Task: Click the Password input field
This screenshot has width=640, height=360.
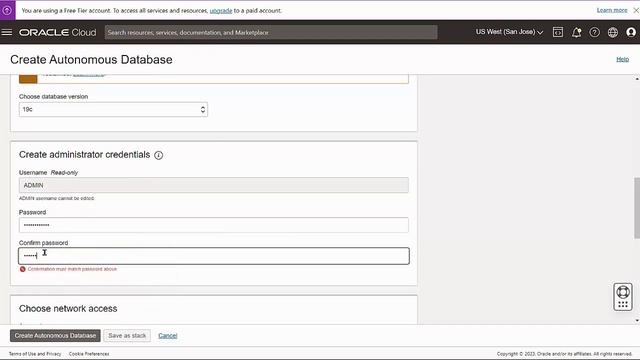Action: click(213, 225)
